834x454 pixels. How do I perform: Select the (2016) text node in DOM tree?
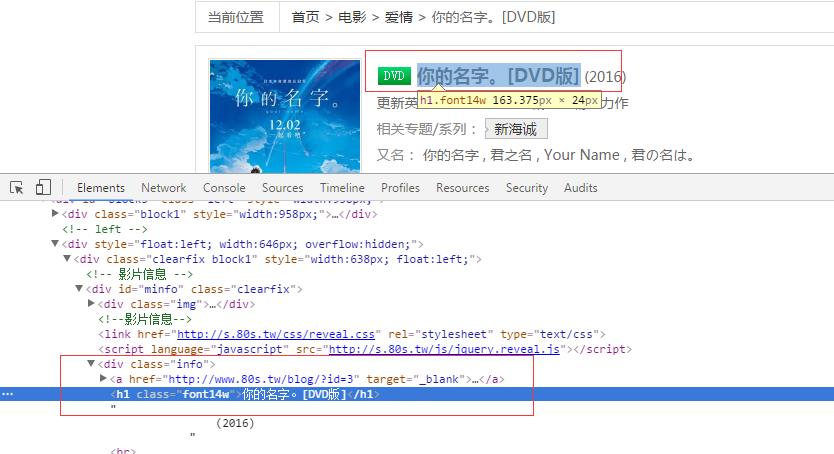(x=235, y=423)
